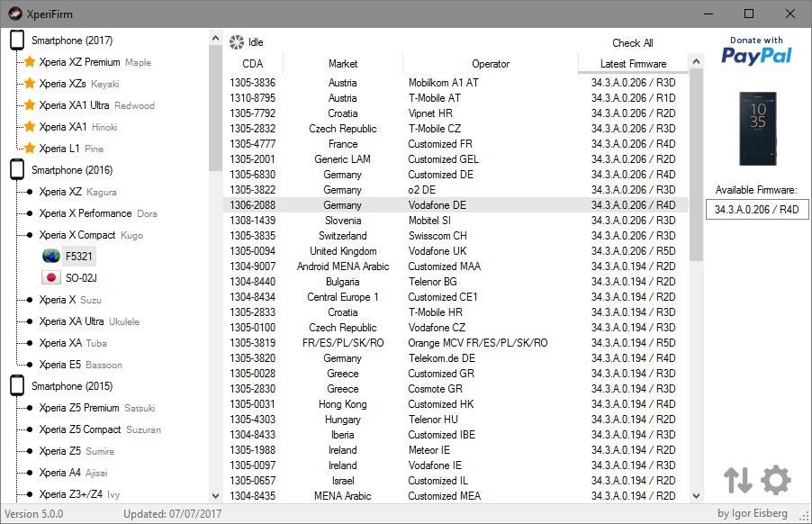Click firmware cell for Telenor BG row

[634, 282]
